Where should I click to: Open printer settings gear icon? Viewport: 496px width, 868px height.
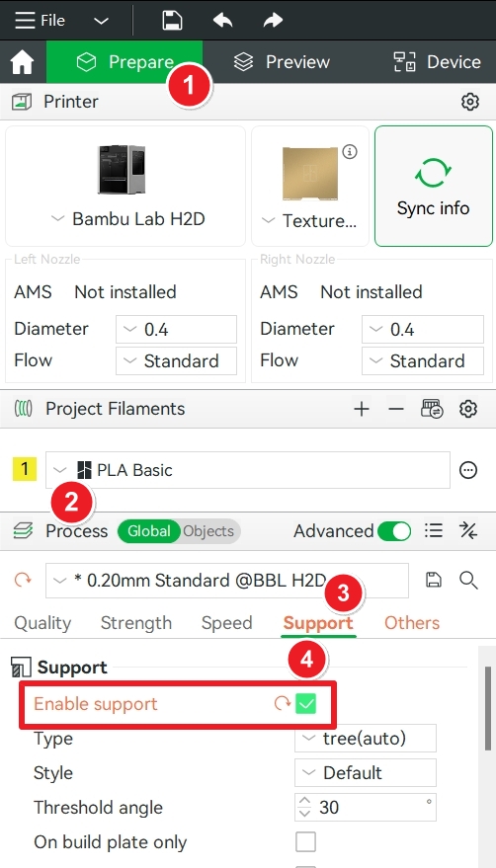coord(470,102)
